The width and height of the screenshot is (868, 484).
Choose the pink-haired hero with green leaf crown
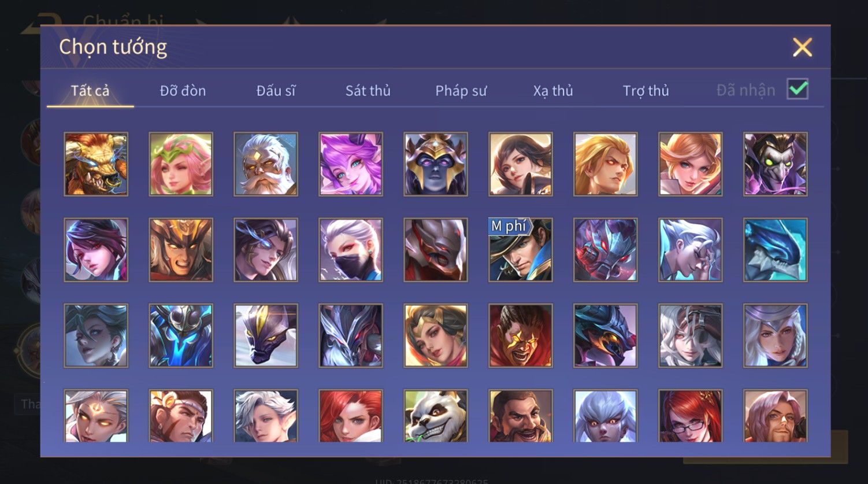pyautogui.click(x=181, y=164)
